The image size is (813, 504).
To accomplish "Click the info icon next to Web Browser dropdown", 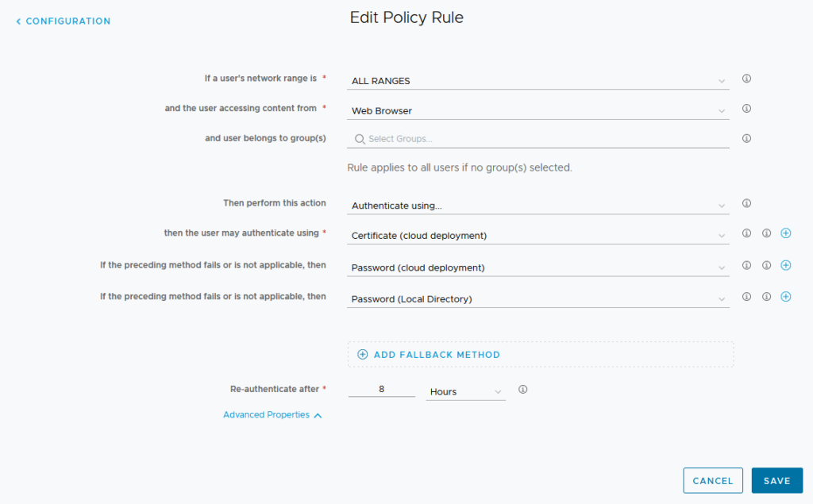I will (x=746, y=109).
